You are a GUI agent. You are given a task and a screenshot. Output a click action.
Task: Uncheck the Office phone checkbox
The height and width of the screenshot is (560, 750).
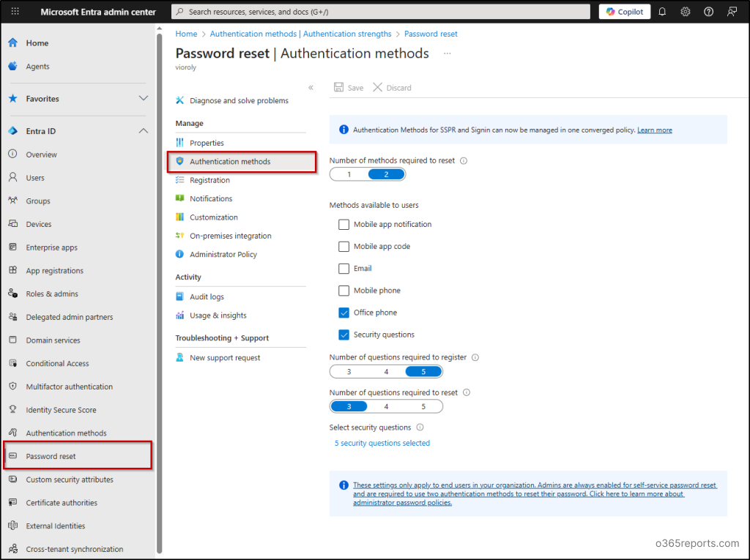coord(344,313)
